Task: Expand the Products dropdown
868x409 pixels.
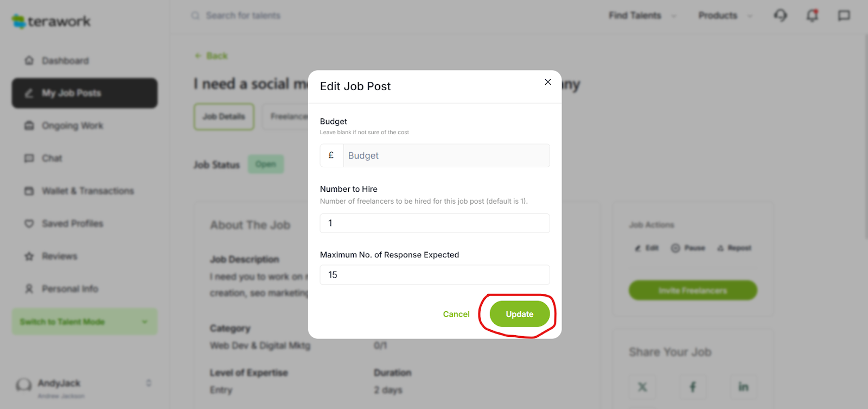Action: [x=725, y=15]
